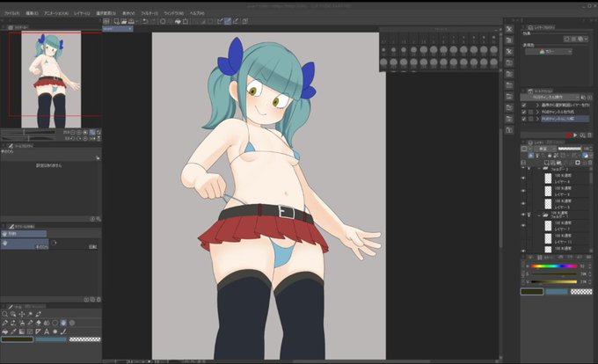The height and width of the screenshot is (364, 598).
Task: Close the canvas document tab
Action: pos(130,29)
